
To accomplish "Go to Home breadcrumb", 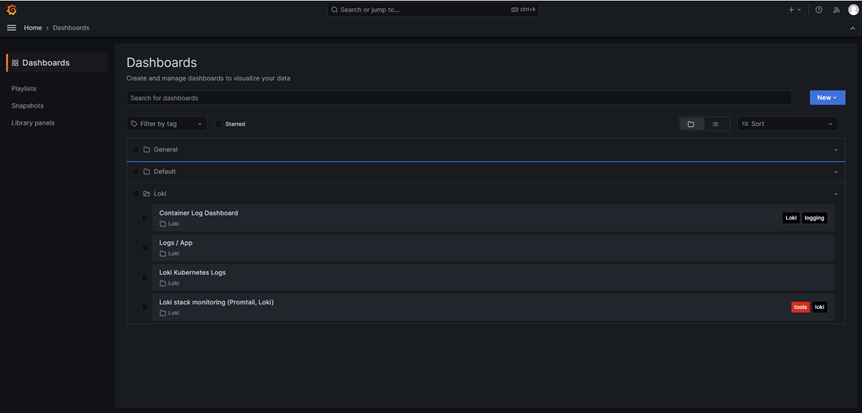I will click(33, 27).
